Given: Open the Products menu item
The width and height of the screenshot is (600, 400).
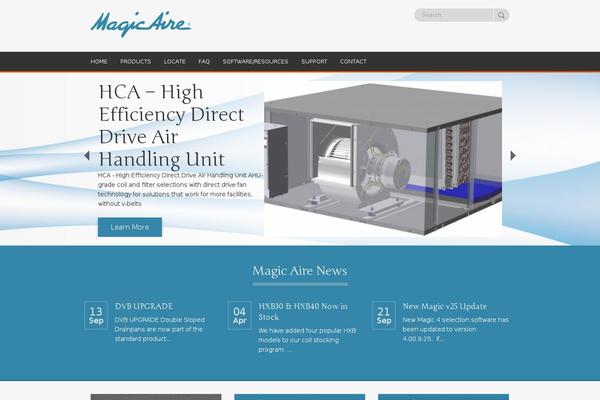Looking at the screenshot, I should coord(135,61).
